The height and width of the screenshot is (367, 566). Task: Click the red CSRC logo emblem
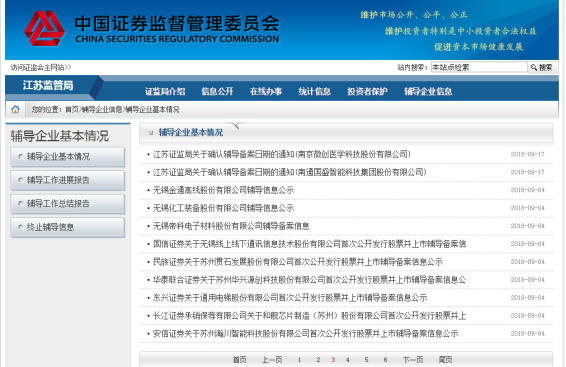[x=44, y=29]
